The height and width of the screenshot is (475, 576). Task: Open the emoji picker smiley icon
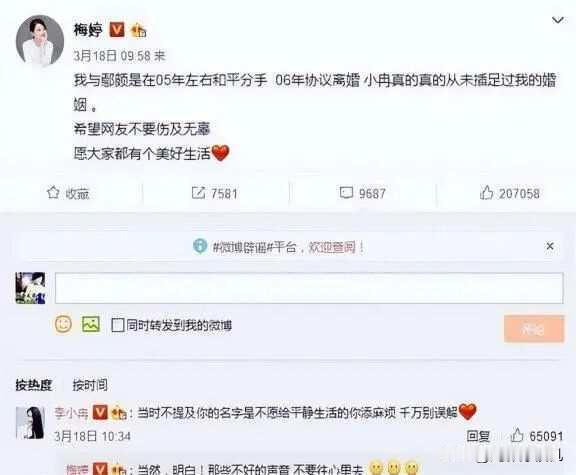pyautogui.click(x=63, y=324)
